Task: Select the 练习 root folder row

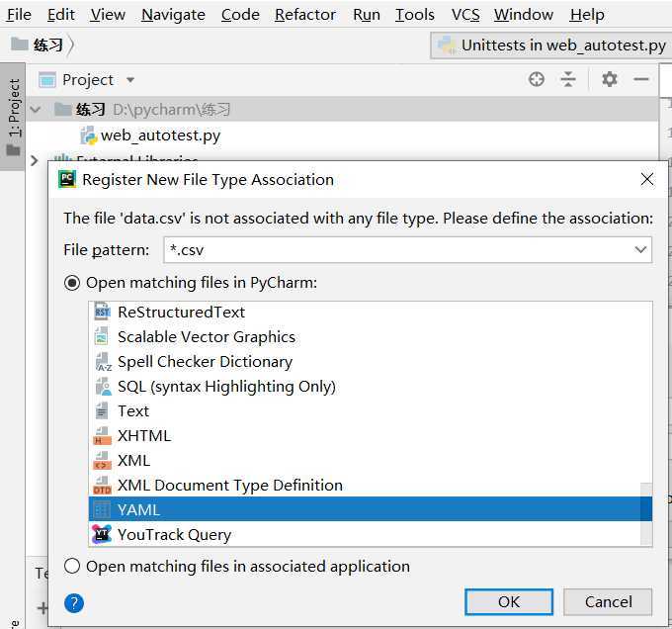Action: click(343, 110)
